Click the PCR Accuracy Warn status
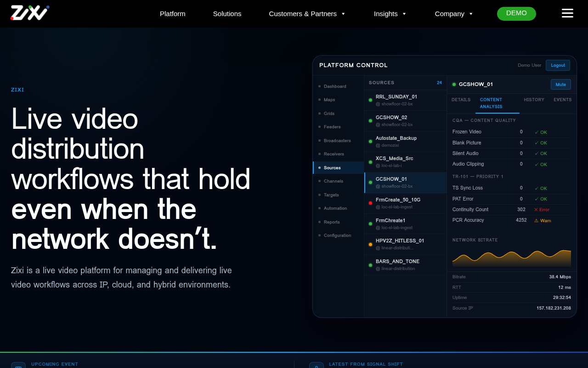Image resolution: width=588 pixels, height=368 pixels. 543,221
